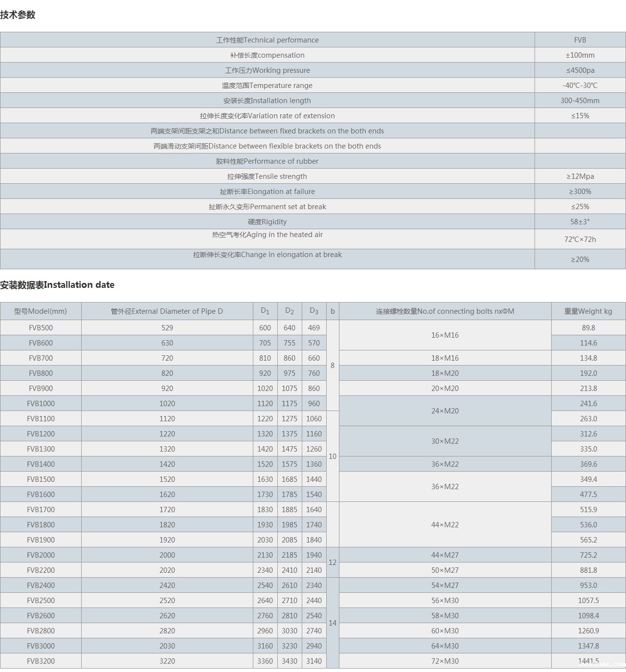
Task: Click the 技术参数 section heading
Action: (x=18, y=15)
